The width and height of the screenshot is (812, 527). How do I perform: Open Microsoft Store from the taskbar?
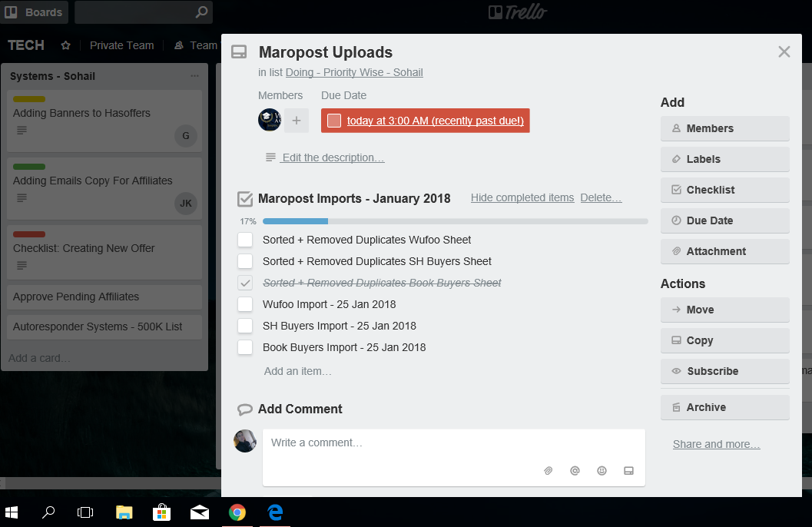[161, 512]
